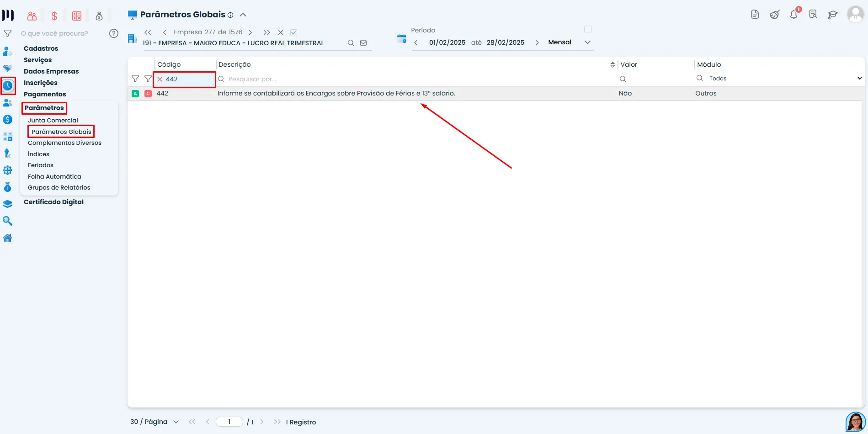
Task: Open the Serviços menu
Action: coord(37,60)
